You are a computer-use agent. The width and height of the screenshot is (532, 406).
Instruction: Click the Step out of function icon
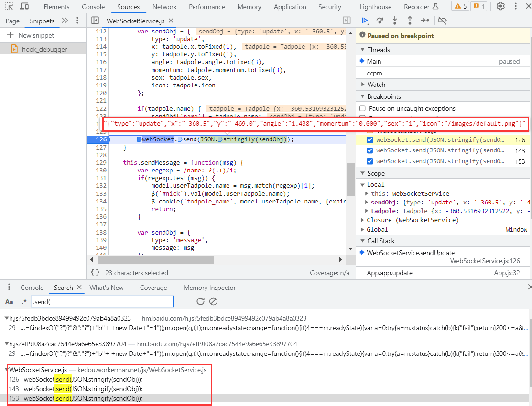pyautogui.click(x=410, y=21)
